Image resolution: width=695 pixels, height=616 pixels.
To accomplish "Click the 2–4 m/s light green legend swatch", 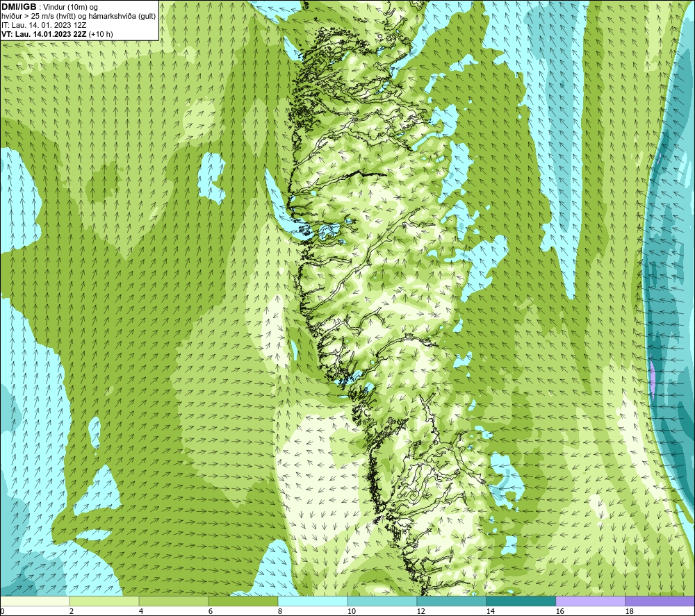I will coord(104,601).
